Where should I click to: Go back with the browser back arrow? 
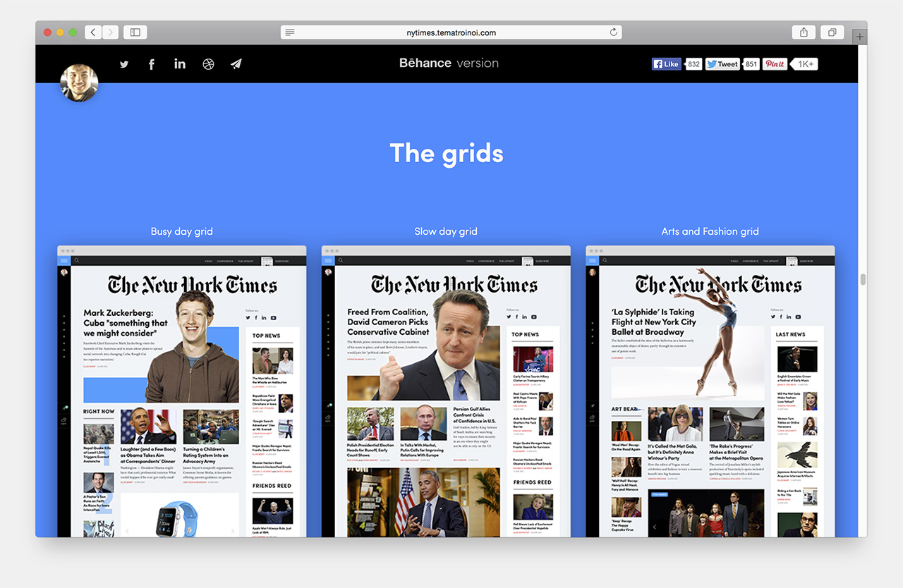(94, 32)
